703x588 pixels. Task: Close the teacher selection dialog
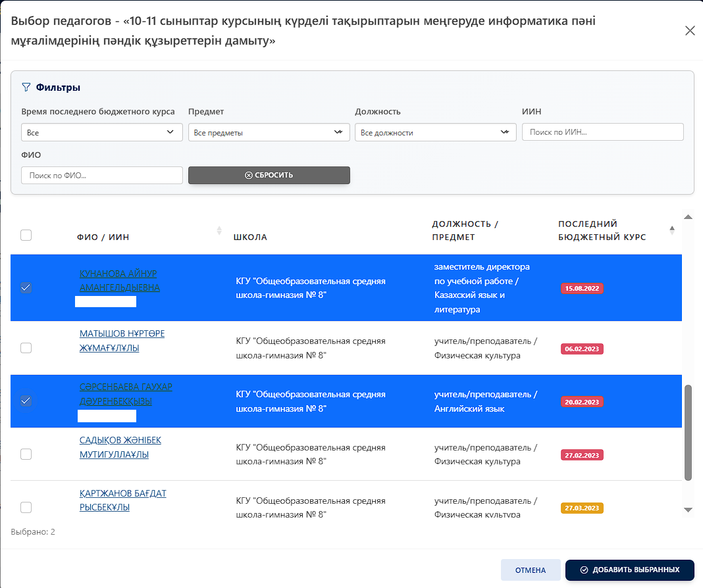click(690, 31)
